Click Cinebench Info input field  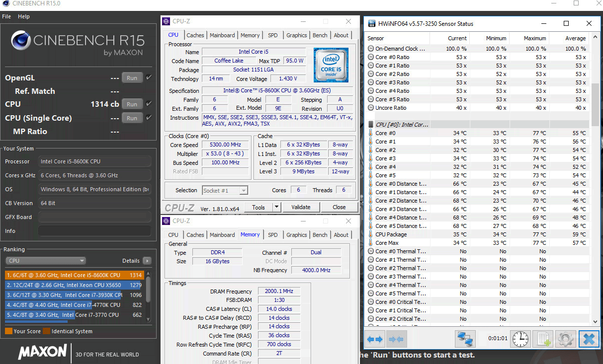pos(94,231)
